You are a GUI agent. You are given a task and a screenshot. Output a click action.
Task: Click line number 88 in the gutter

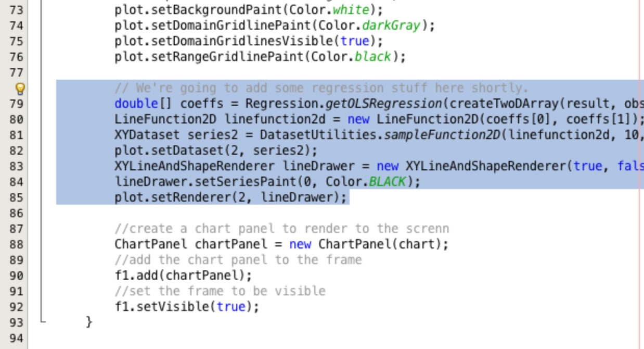(17, 244)
